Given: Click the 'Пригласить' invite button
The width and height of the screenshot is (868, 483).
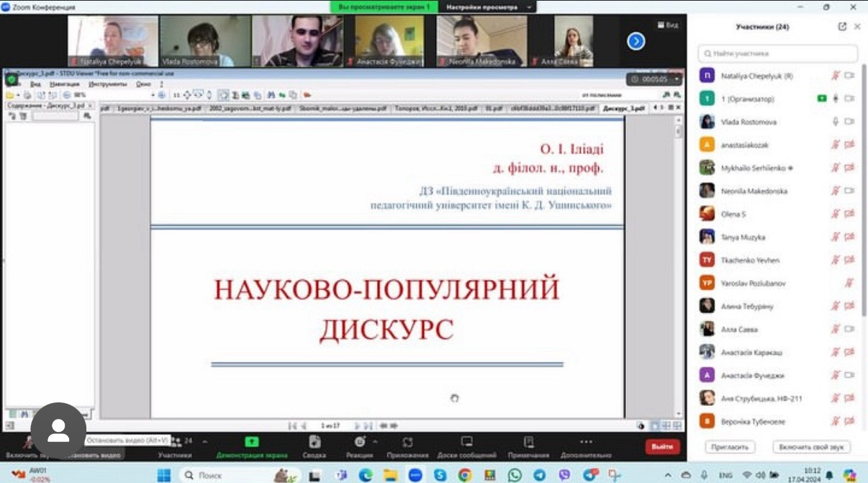Looking at the screenshot, I should [730, 447].
